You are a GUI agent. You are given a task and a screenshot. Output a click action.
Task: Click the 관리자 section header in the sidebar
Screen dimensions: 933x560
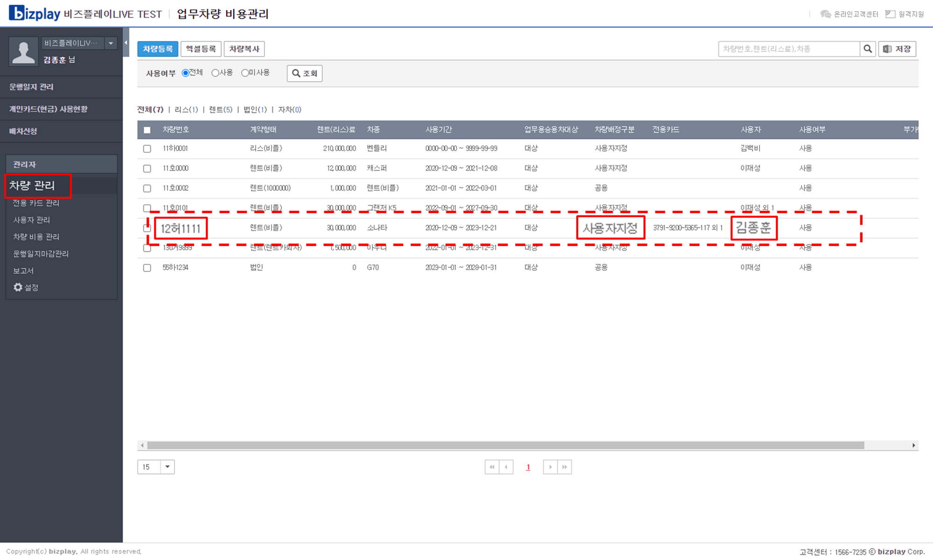tap(62, 164)
